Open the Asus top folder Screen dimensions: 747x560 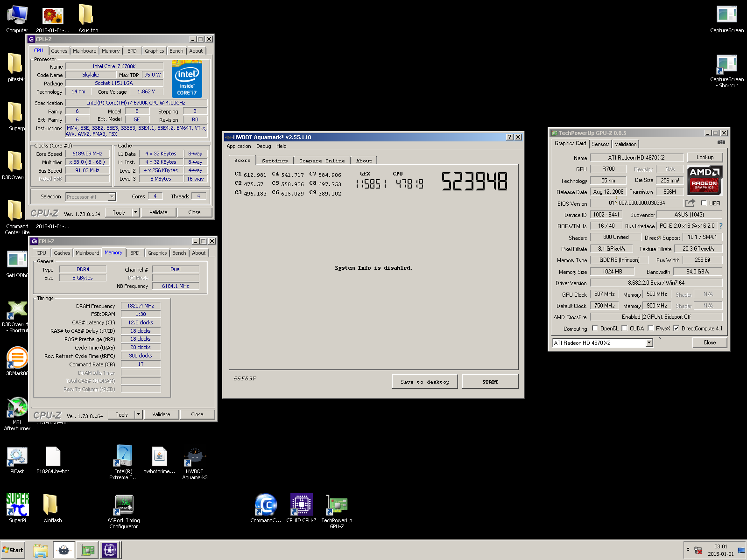(x=88, y=19)
